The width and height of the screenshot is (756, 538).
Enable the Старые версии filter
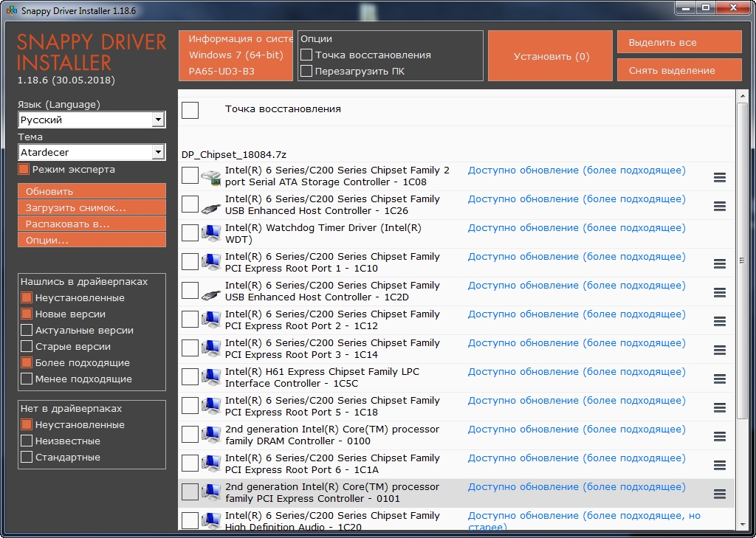pos(27,347)
